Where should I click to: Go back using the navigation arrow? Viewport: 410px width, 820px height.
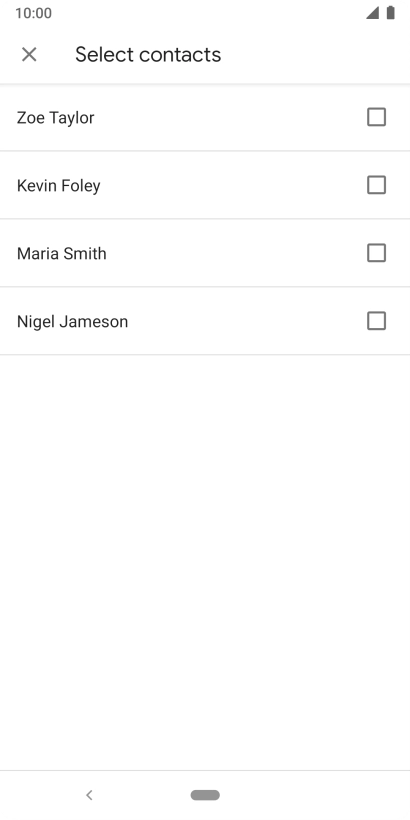89,795
